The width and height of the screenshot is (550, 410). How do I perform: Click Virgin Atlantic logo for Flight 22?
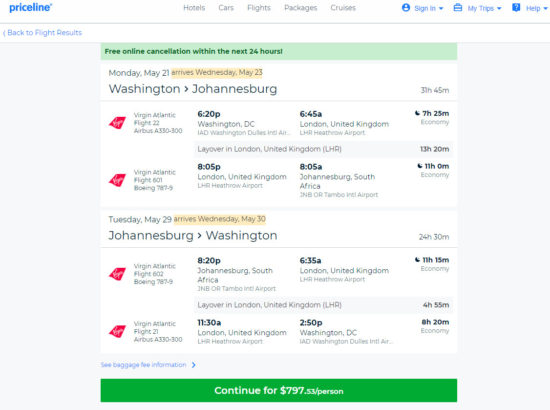[x=117, y=122]
